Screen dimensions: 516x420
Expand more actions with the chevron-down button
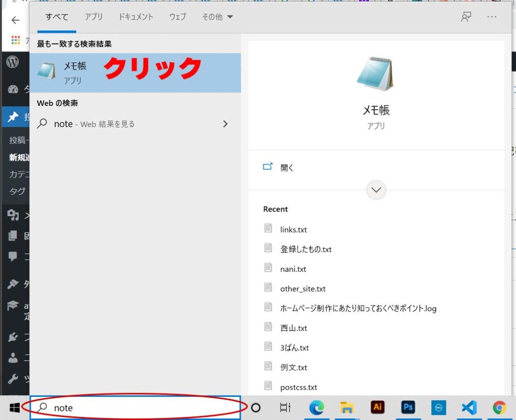click(376, 190)
